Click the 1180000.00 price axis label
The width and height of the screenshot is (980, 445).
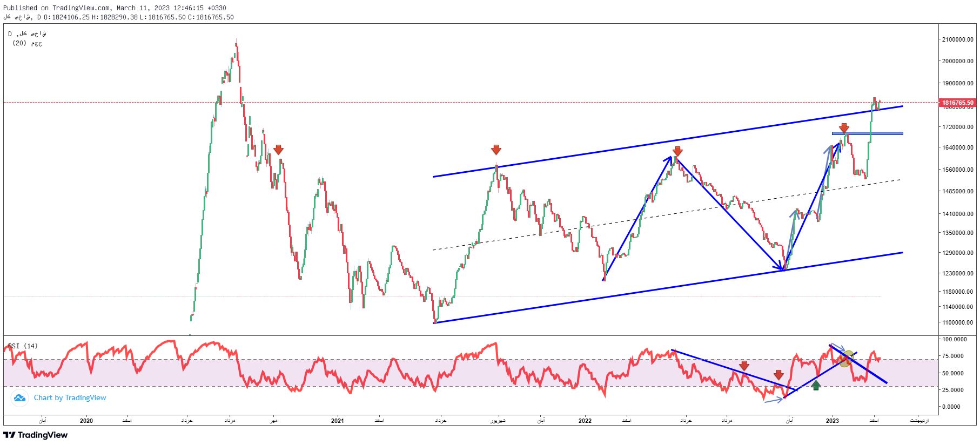(x=957, y=292)
